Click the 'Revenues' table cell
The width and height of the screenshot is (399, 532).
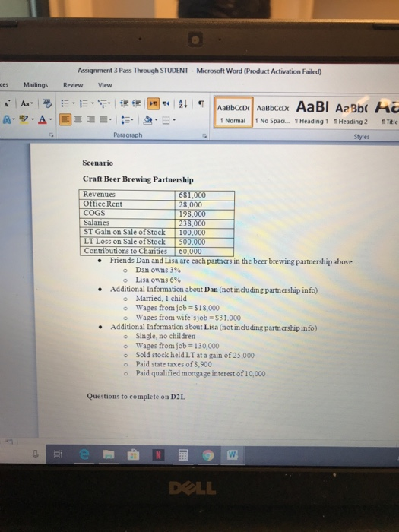coord(127,195)
